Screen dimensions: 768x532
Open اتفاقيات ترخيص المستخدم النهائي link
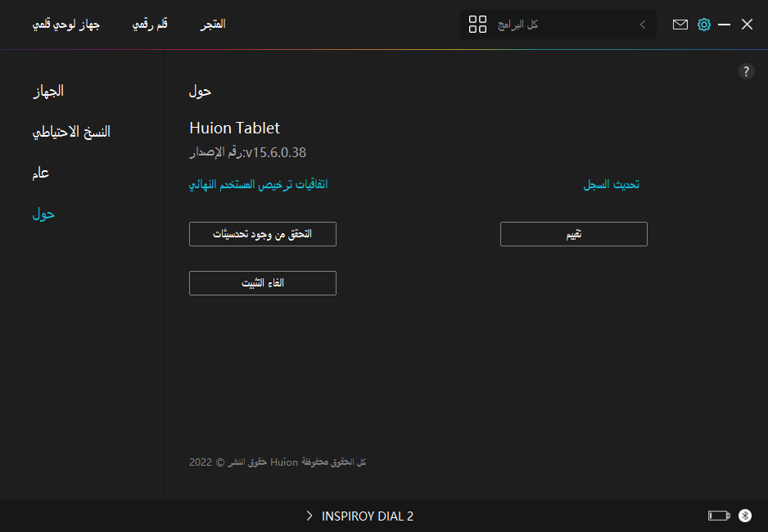pos(259,184)
